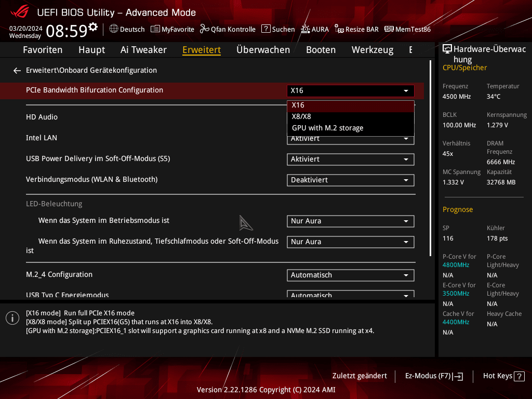This screenshot has height=399, width=532.
Task: Click the 6666 MHz DRAM frequency value
Action: point(501,162)
